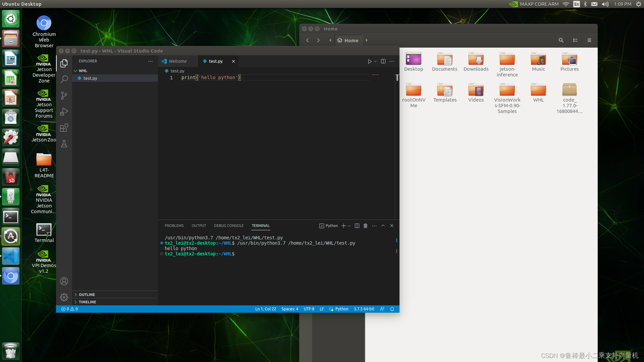
Task: Run test.py using the Run button
Action: click(370, 61)
